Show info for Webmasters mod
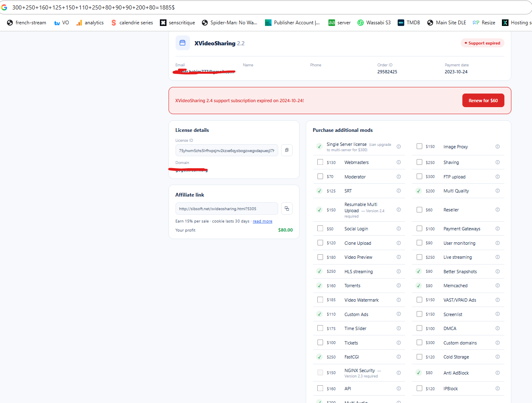 coord(398,162)
